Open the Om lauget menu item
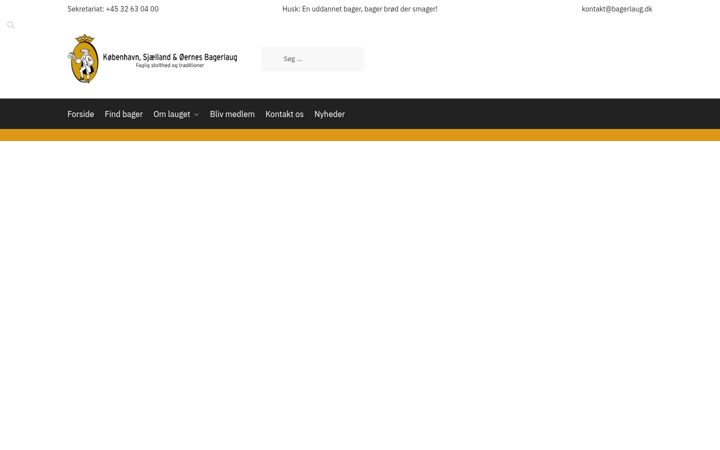720x450 pixels. coord(172,114)
